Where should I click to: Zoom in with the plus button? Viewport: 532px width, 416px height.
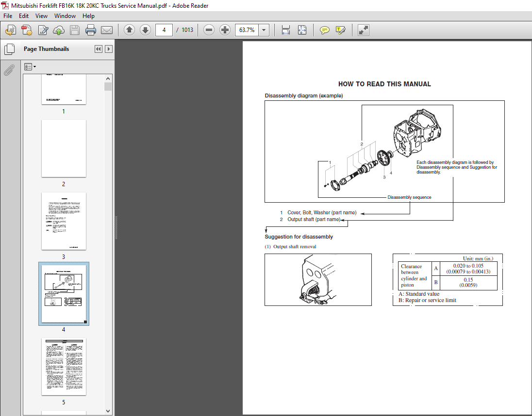(x=225, y=30)
